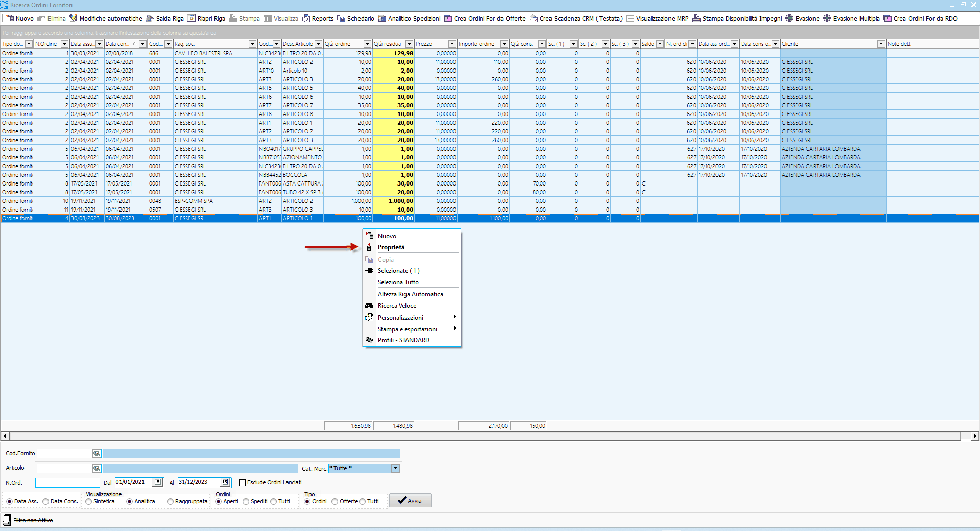This screenshot has width=980, height=531.
Task: Click the Visualizza toolbar icon
Action: click(x=268, y=18)
